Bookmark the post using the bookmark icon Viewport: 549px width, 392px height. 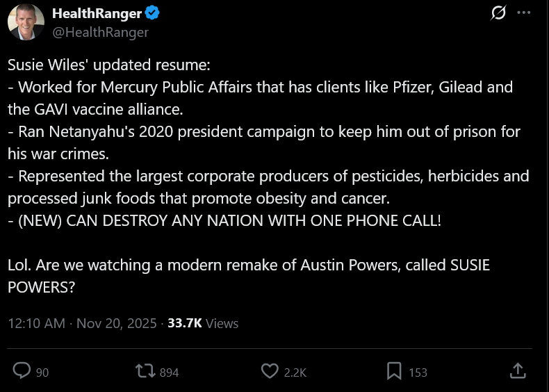pos(394,371)
